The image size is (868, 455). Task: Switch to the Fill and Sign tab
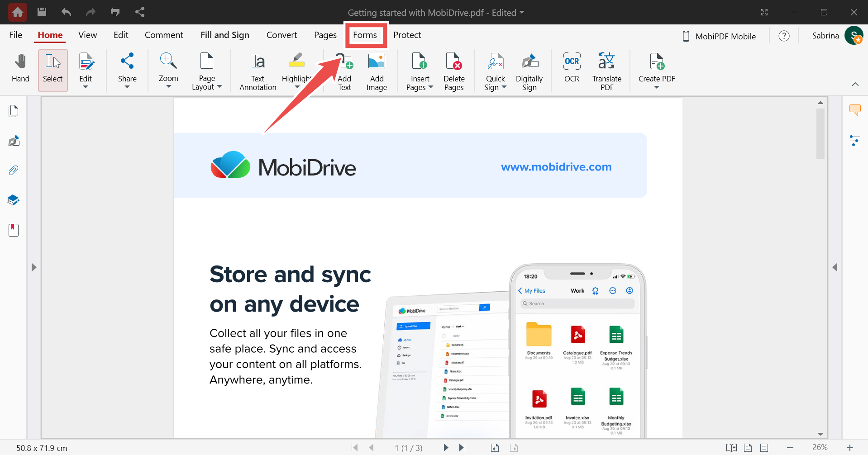click(224, 35)
